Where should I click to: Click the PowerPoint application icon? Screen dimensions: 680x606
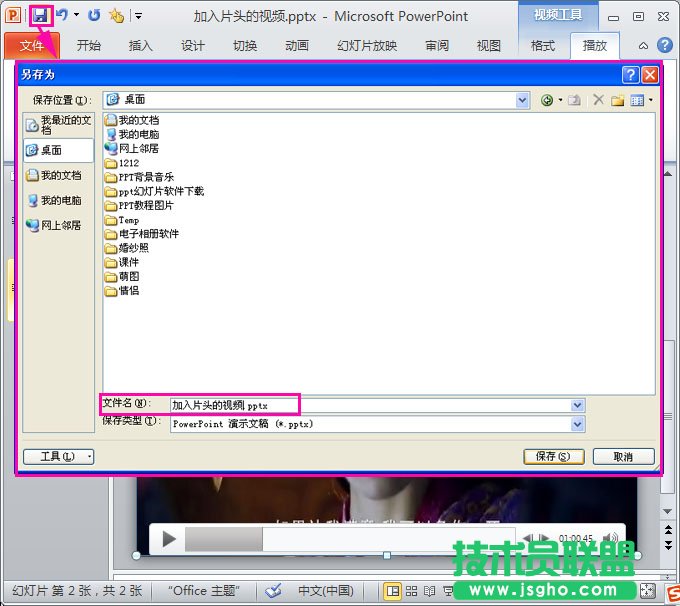[13, 16]
